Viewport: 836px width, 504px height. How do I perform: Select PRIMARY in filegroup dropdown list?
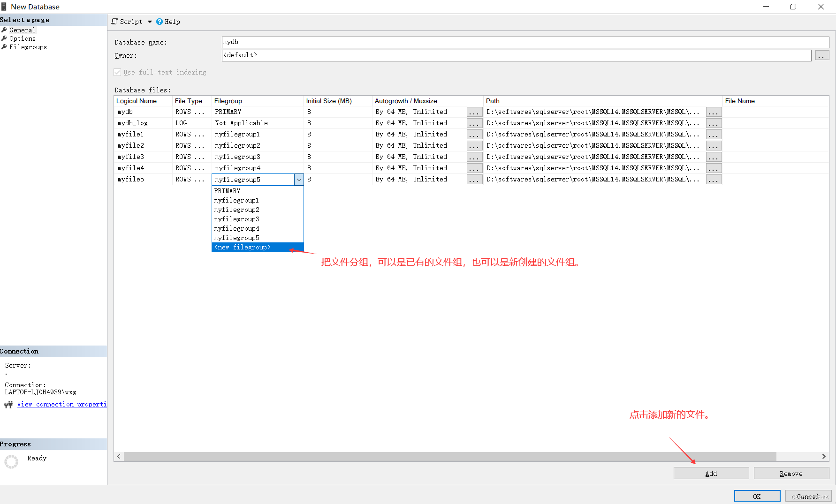pos(257,191)
